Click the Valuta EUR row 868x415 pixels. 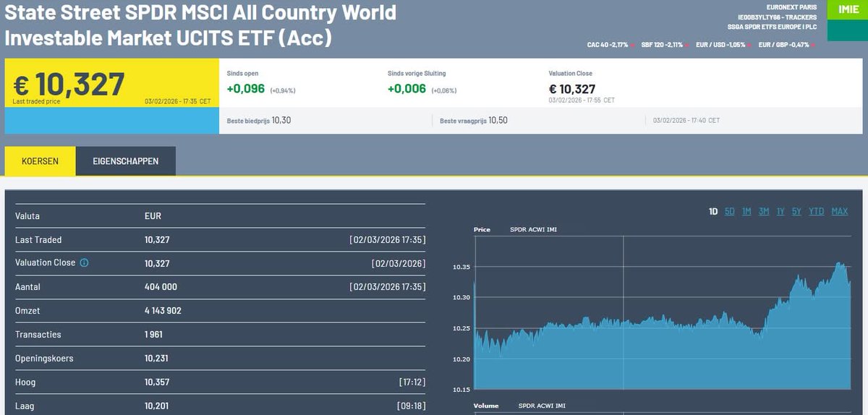(220, 216)
